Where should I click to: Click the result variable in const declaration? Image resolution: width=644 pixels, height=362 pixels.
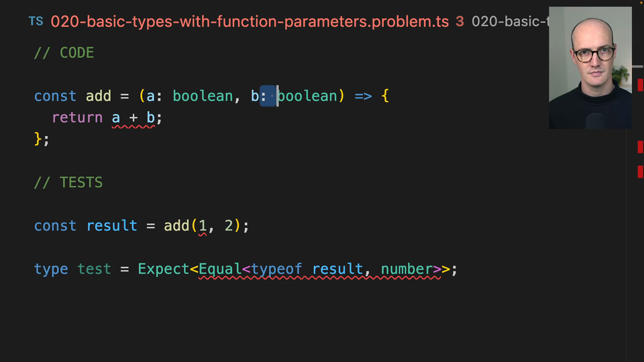click(x=111, y=226)
